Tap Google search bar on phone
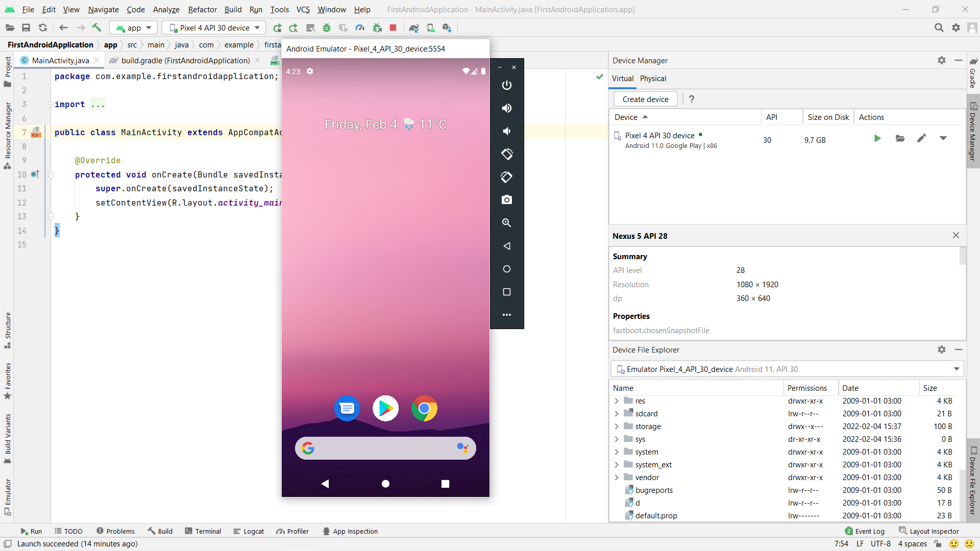 385,448
